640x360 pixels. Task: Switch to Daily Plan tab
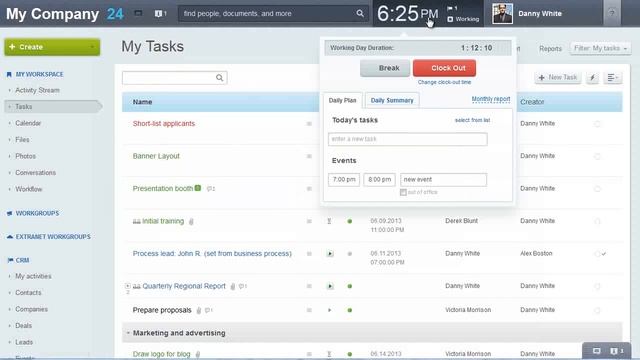(x=342, y=100)
